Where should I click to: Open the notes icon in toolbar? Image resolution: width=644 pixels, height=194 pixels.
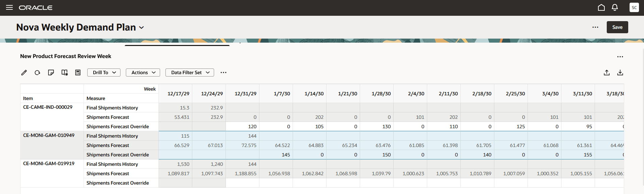click(x=51, y=72)
